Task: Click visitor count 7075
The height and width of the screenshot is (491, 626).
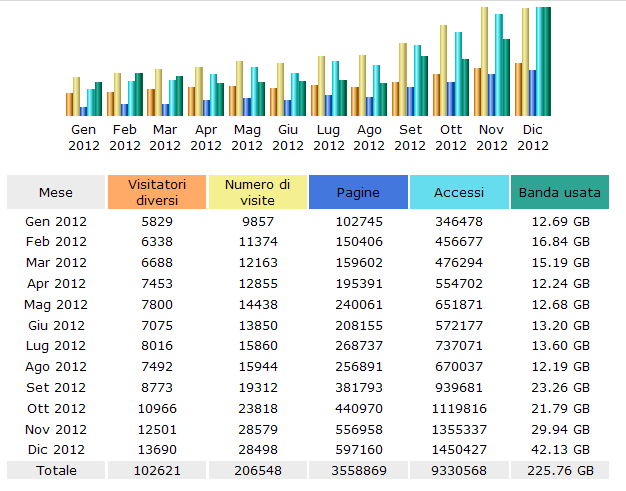Action: pyautogui.click(x=157, y=326)
